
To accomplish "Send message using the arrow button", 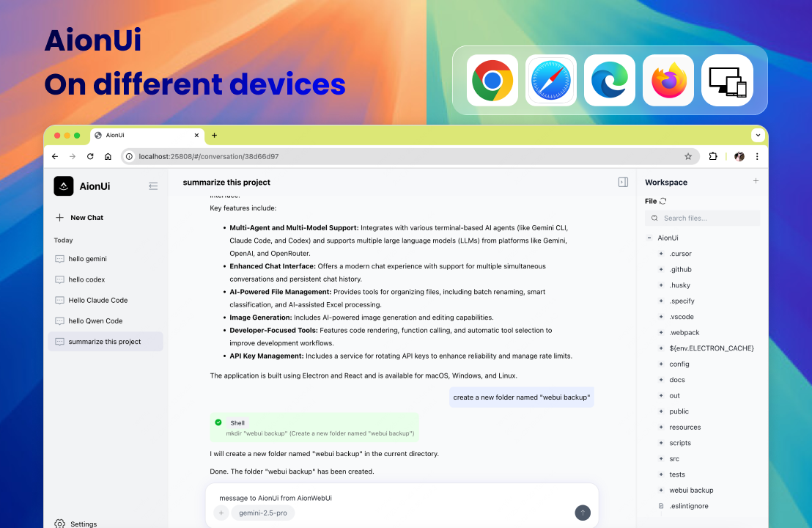I will pos(583,513).
